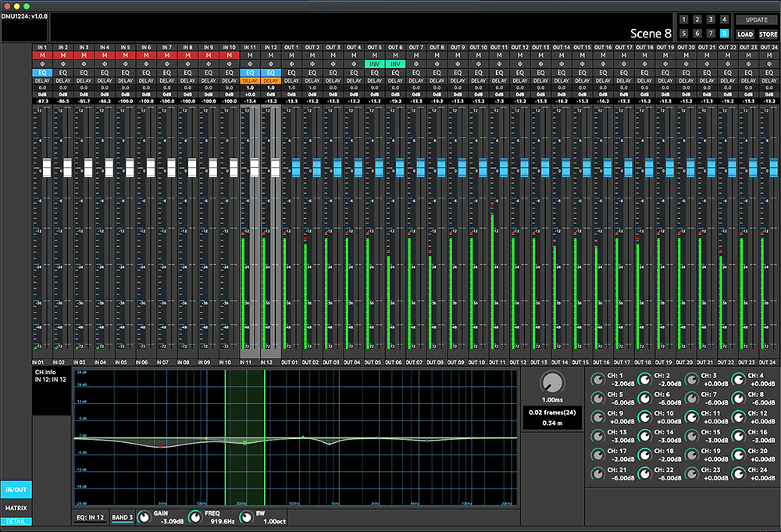781x532 pixels.
Task: Click the CH: 1 send level knob
Action: point(598,380)
